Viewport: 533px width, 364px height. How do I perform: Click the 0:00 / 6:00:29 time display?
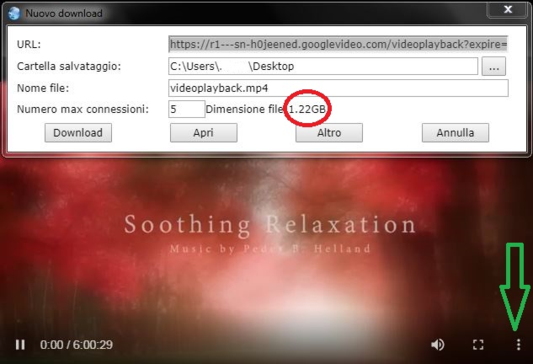pyautogui.click(x=76, y=345)
